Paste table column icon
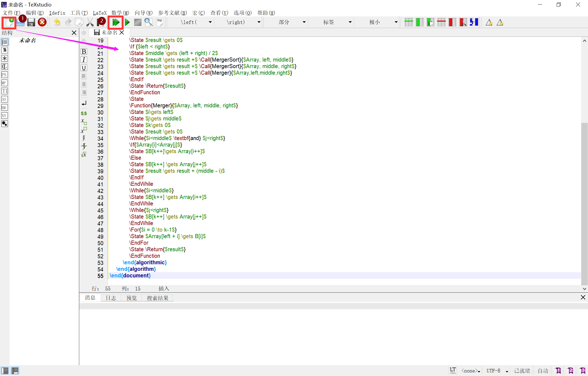Screen dimensions: 588x376 click(x=430, y=22)
